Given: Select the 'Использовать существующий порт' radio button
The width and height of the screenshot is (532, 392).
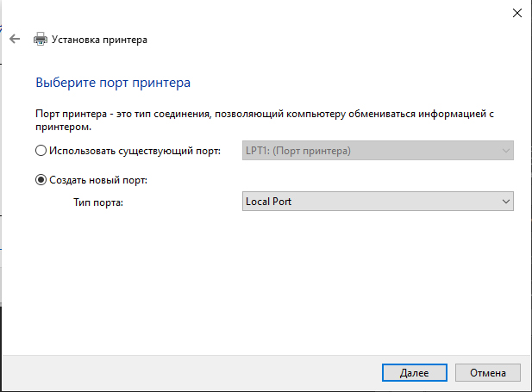Looking at the screenshot, I should pyautogui.click(x=41, y=150).
